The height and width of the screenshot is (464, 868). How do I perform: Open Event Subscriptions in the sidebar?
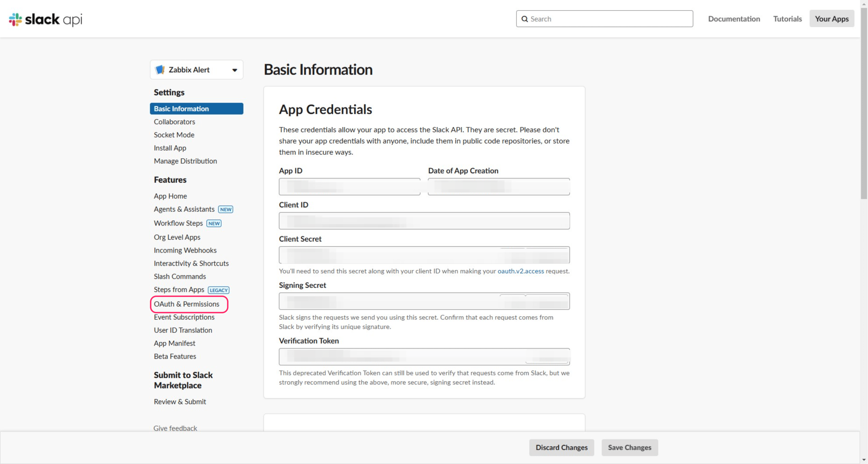point(184,317)
